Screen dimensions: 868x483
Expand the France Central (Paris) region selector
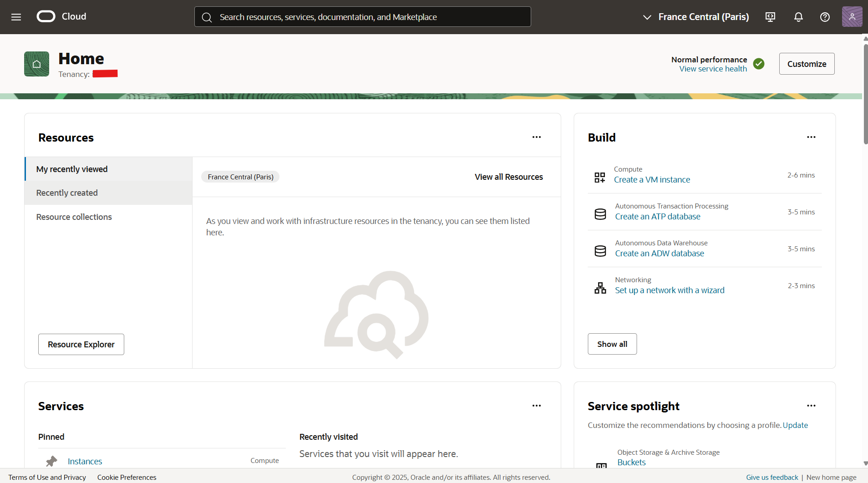(x=695, y=17)
